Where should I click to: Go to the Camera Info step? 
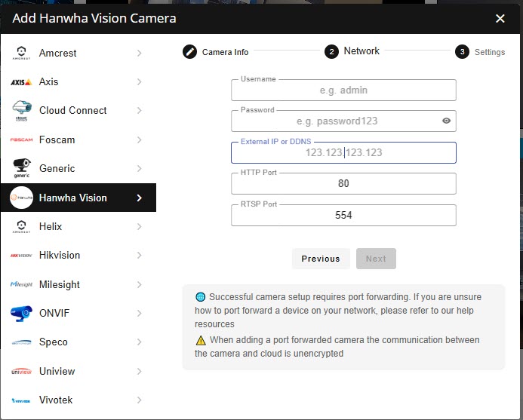click(x=216, y=52)
